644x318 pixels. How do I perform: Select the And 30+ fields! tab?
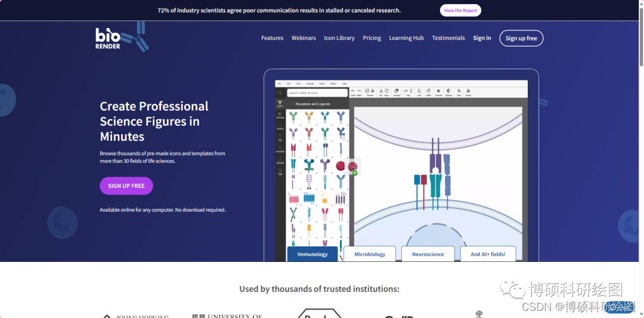click(488, 254)
